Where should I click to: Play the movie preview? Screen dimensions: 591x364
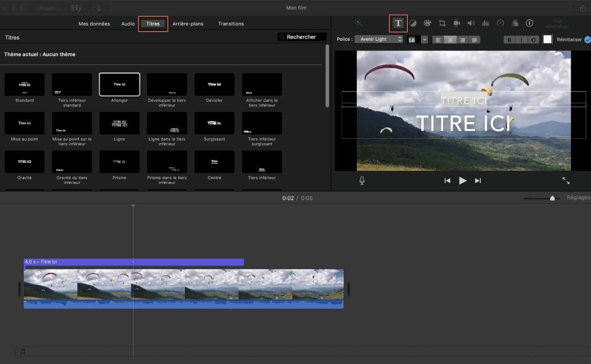463,180
